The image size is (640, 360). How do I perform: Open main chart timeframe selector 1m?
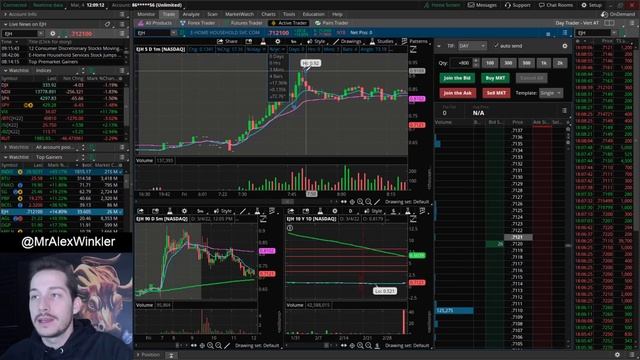tap(293, 41)
